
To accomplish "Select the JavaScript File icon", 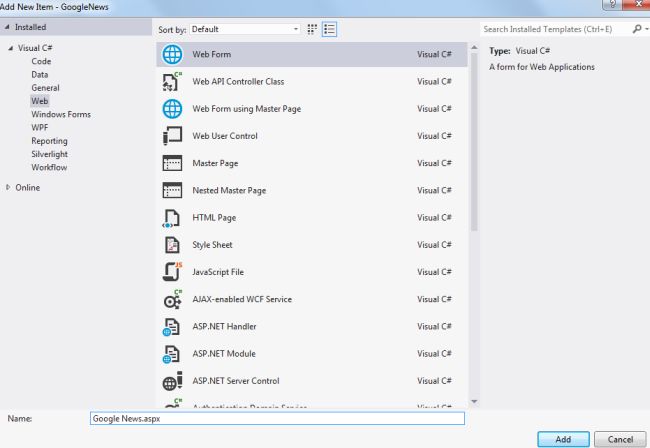I will point(172,272).
